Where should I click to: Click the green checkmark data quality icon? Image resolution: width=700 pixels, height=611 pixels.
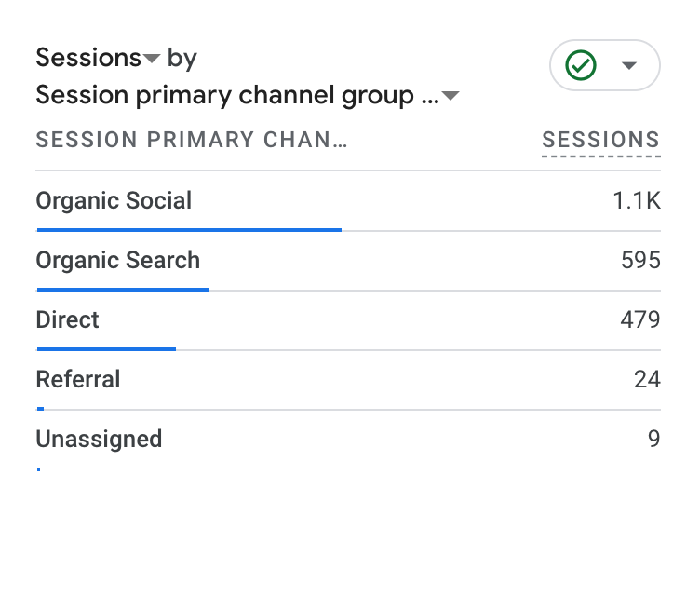pyautogui.click(x=581, y=65)
